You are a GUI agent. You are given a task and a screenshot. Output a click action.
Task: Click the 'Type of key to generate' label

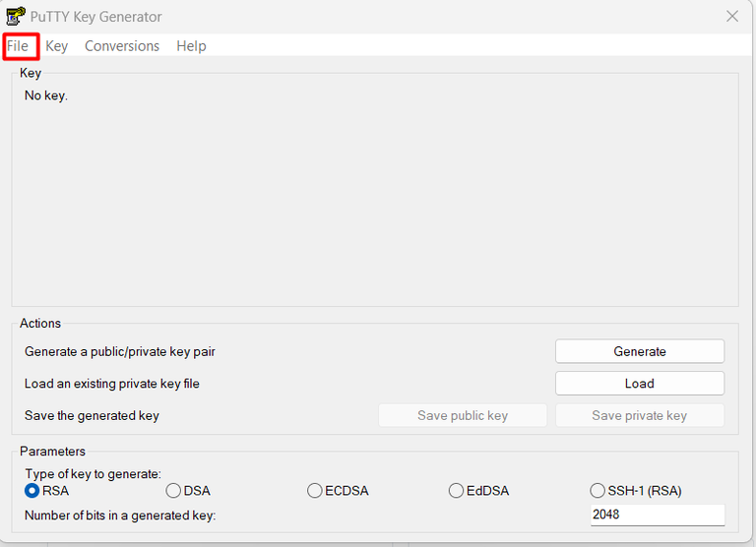(x=94, y=474)
